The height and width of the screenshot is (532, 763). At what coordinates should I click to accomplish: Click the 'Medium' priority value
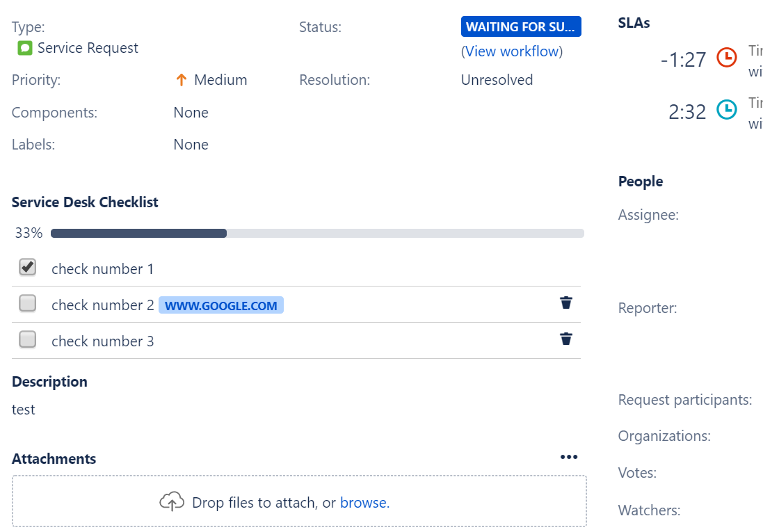[220, 80]
